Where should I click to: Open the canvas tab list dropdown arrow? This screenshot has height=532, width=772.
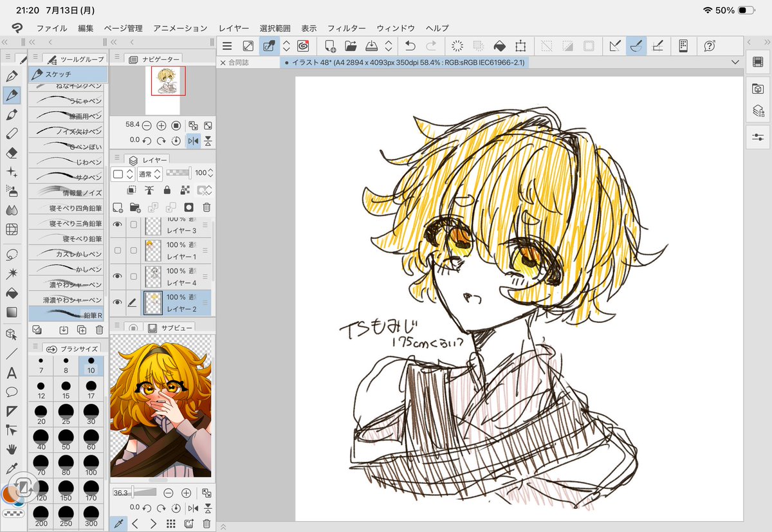point(735,62)
